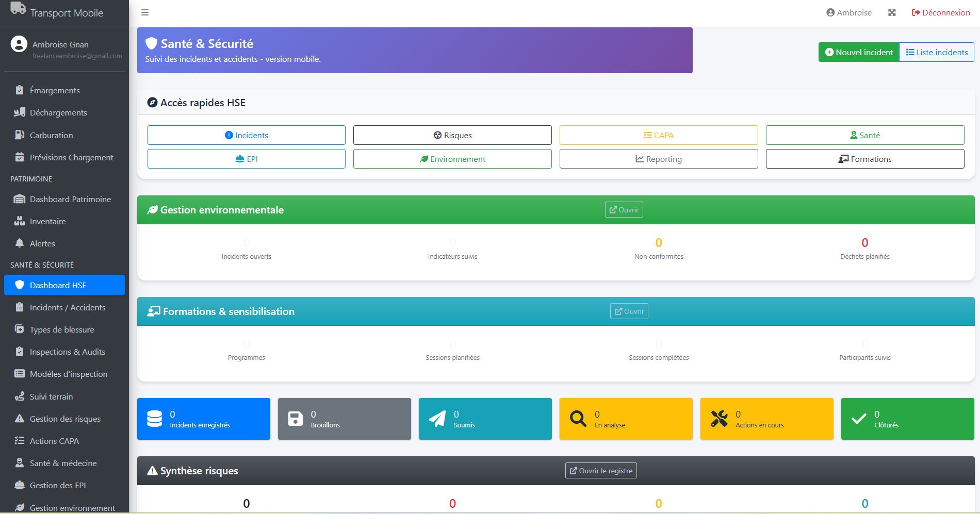This screenshot has width=980, height=514.
Task: Open Types de blessure
Action: click(61, 329)
